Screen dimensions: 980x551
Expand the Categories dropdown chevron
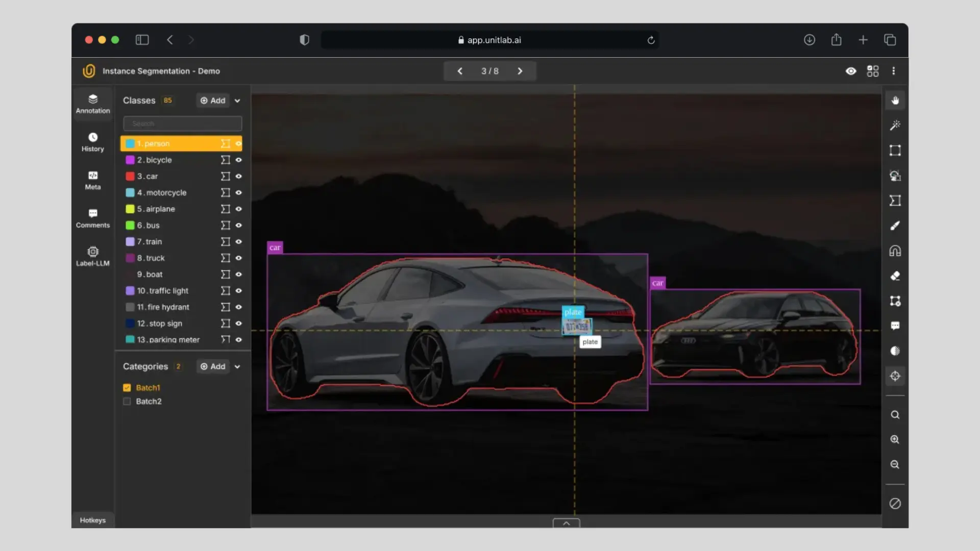(237, 367)
